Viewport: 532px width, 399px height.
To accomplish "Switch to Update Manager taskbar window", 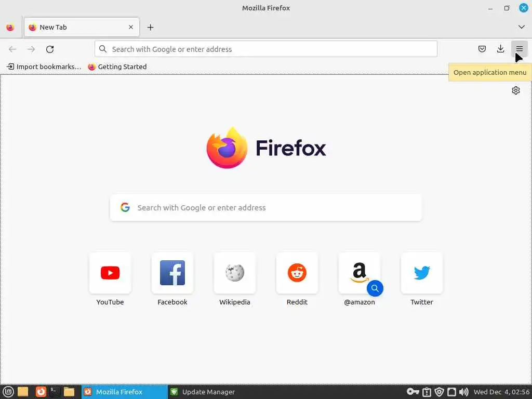I will coord(210,392).
